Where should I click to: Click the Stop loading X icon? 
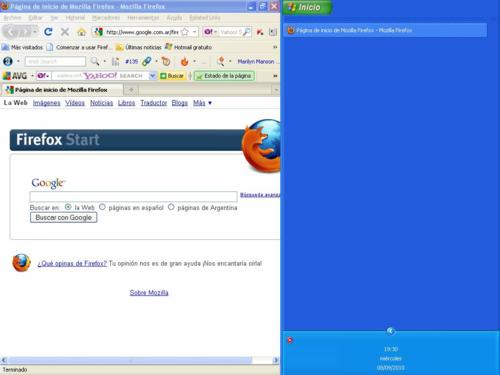pyautogui.click(x=65, y=32)
